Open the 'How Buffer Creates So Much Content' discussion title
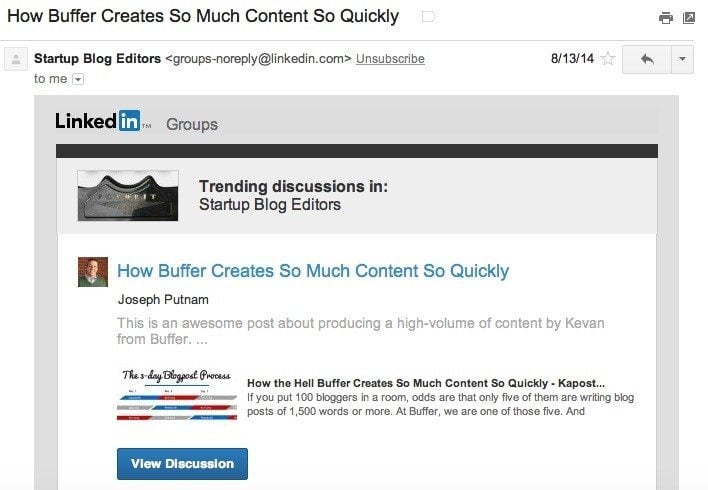708x490 pixels. (313, 271)
